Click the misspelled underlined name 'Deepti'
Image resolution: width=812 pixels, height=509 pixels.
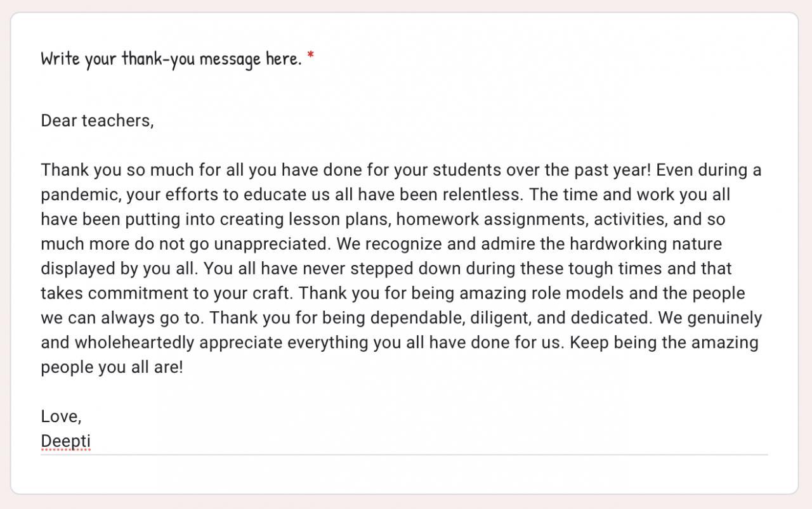point(66,441)
